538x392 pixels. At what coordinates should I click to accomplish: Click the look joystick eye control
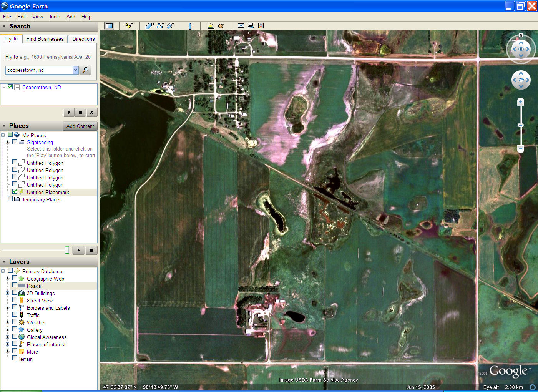pos(521,49)
